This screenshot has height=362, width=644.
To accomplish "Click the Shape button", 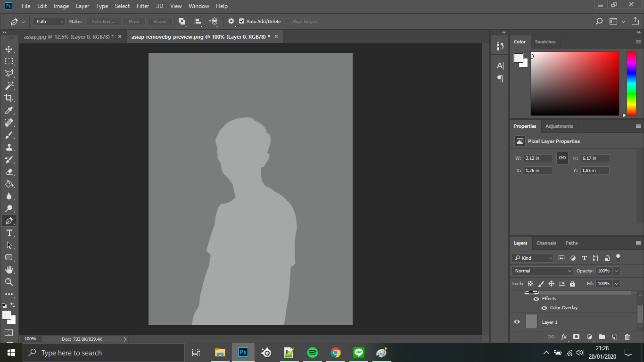I will point(160,21).
